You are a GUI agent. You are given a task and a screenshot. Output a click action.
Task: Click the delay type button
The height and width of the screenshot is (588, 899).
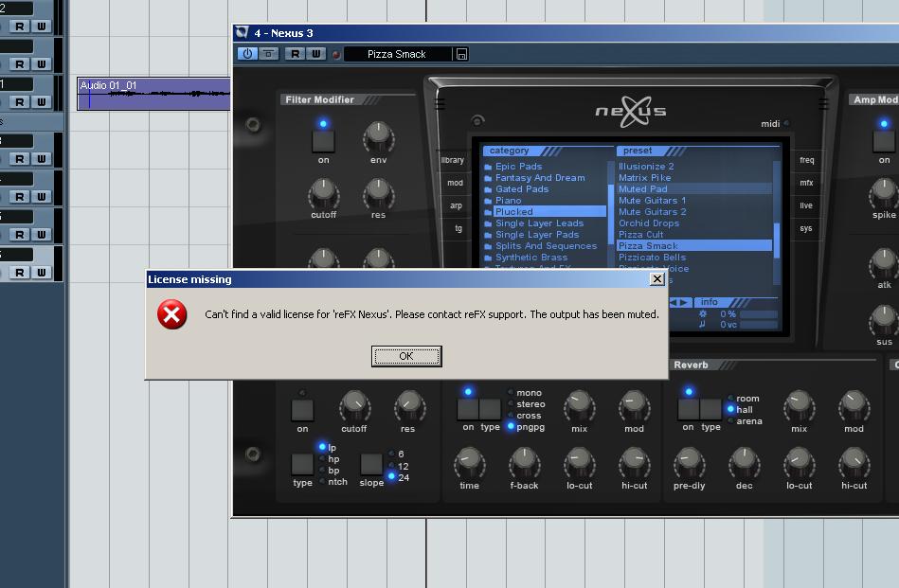pyautogui.click(x=490, y=409)
